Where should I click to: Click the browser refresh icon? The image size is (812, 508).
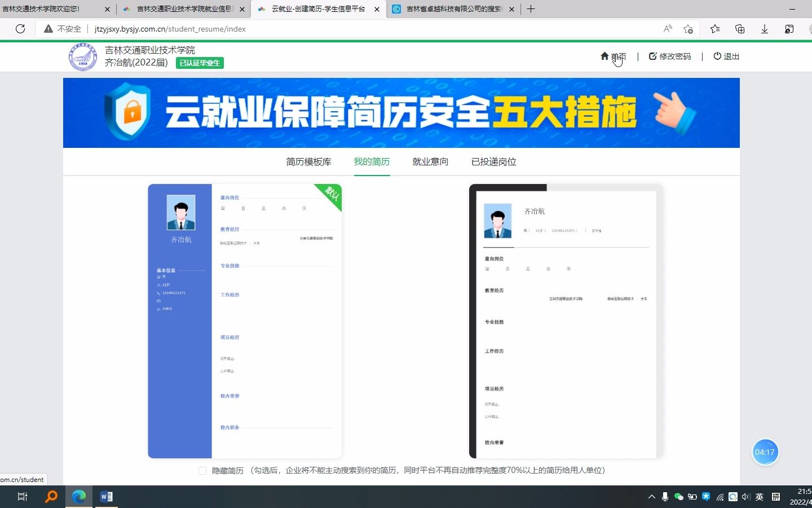(20, 29)
